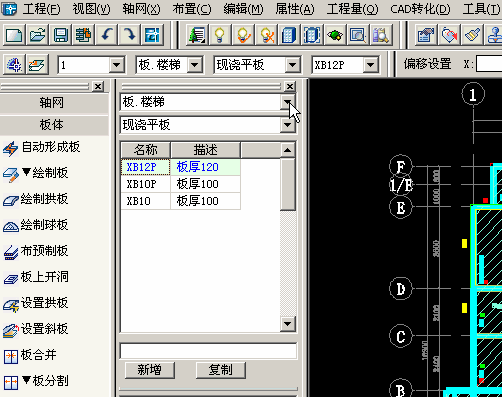Viewport: 502px width, 397px height.
Task: Click the building search magnifier icon
Action: 381,35
